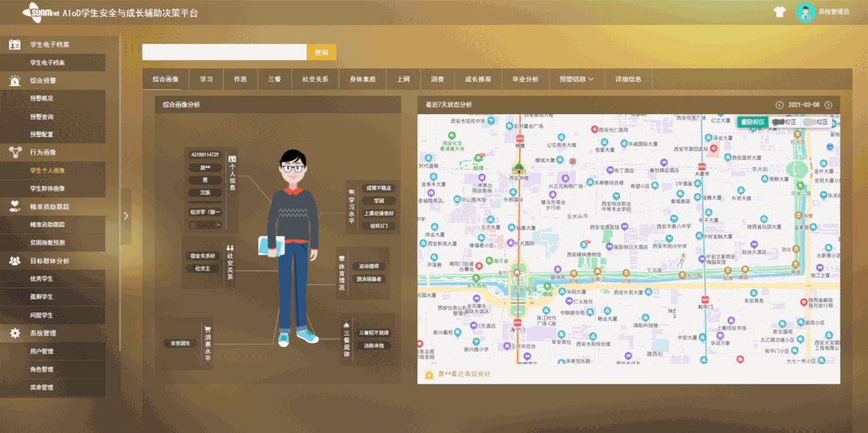The height and width of the screenshot is (433, 868).
Task: Select the first green 校区 campus toggle
Action: (751, 122)
